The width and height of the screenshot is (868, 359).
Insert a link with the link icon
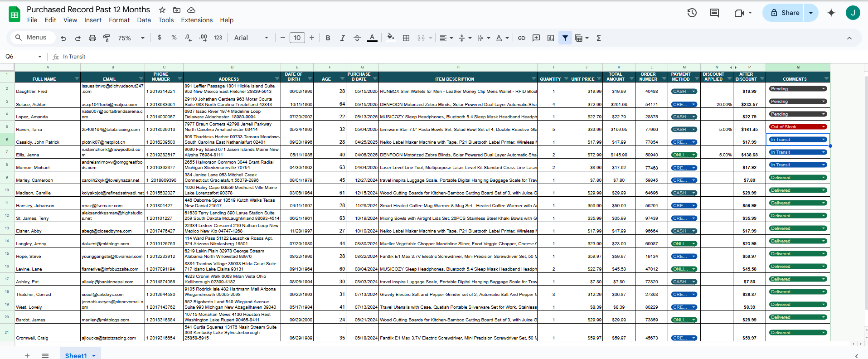click(x=522, y=38)
